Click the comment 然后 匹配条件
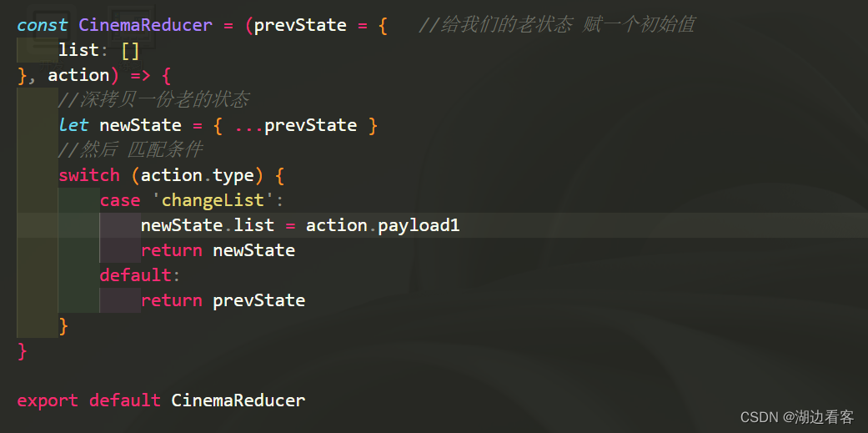 point(130,150)
